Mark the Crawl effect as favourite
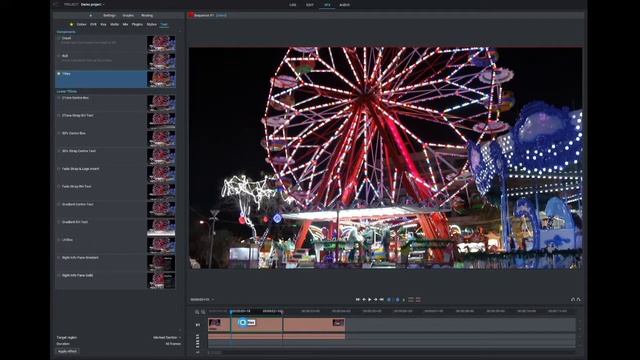The height and width of the screenshot is (360, 640). point(59,38)
